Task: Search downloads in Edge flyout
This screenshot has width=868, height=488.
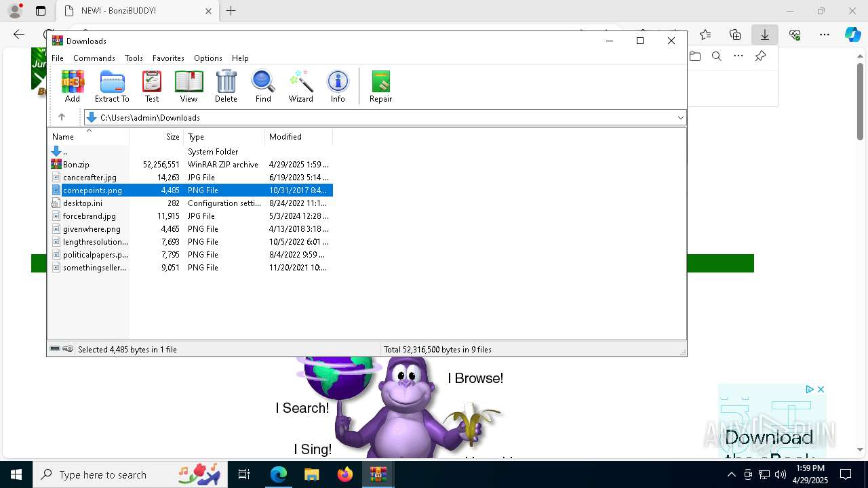Action: (717, 56)
